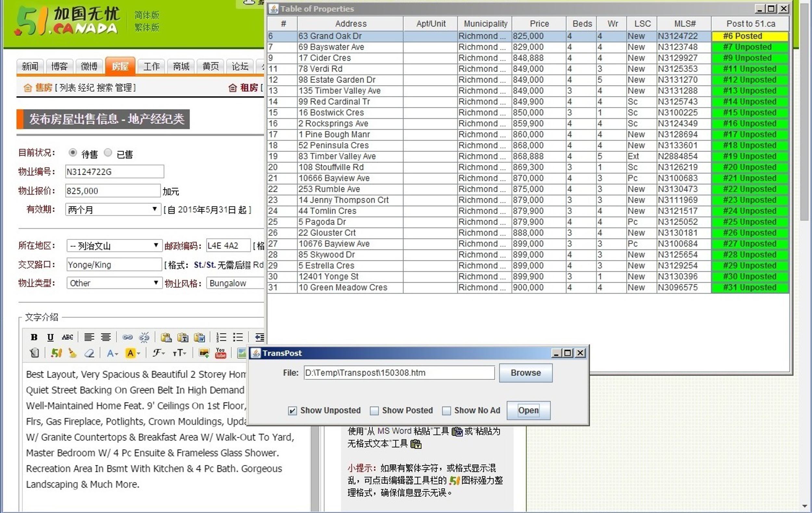Open the 有效期 dropdown showing 两个月

point(113,210)
